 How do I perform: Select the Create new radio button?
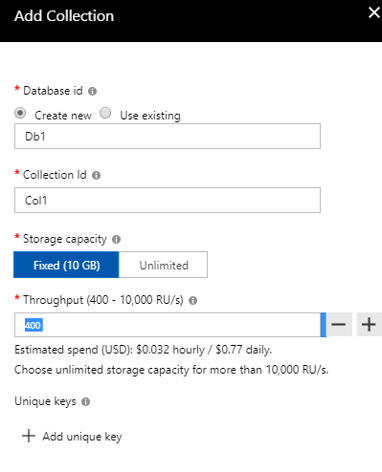point(20,113)
